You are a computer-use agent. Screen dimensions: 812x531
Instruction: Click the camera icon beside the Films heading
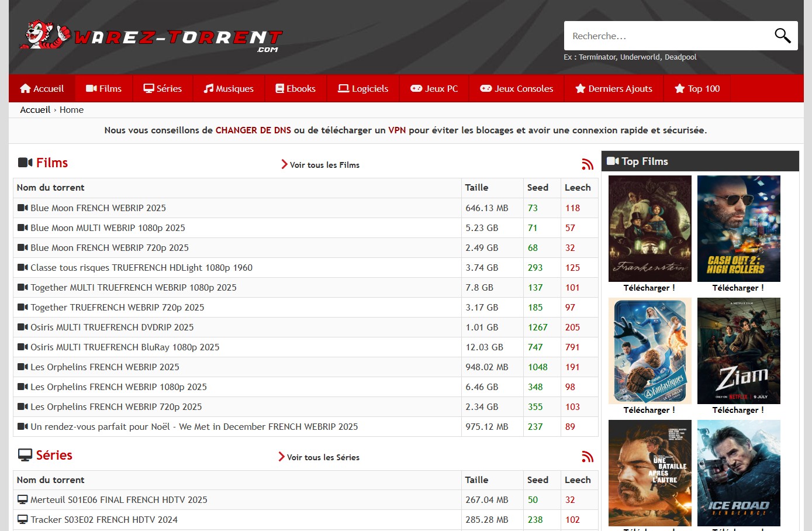pos(25,163)
